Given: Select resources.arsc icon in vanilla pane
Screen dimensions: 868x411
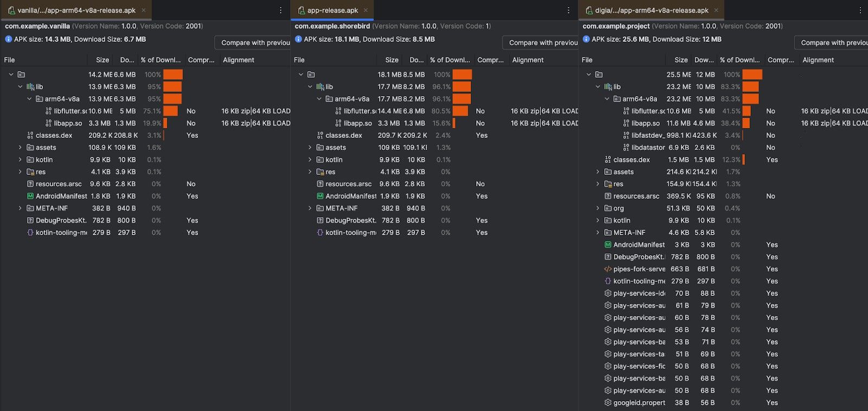Looking at the screenshot, I should [x=30, y=184].
